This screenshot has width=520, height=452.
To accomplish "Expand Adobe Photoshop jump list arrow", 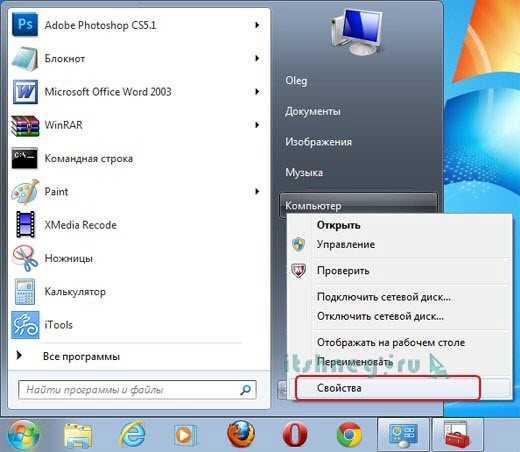I will click(x=257, y=25).
